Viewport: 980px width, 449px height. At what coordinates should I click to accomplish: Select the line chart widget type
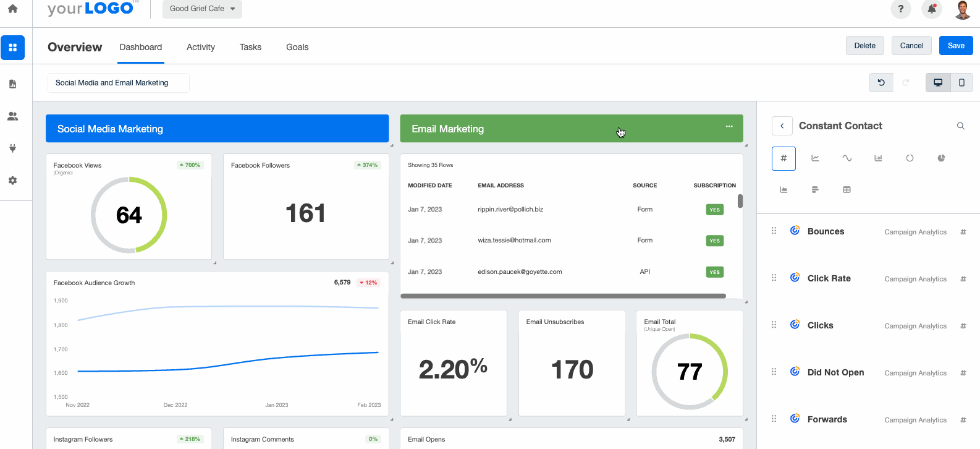[x=815, y=158]
